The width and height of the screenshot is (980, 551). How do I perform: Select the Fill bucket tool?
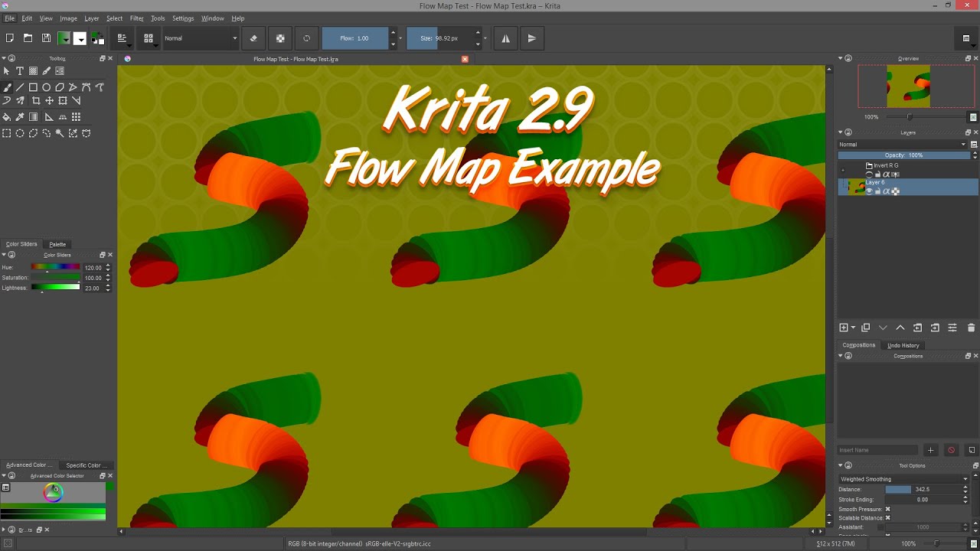point(7,117)
